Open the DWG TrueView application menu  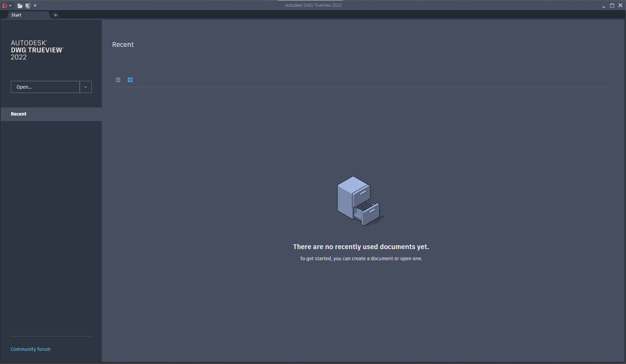coord(6,5)
